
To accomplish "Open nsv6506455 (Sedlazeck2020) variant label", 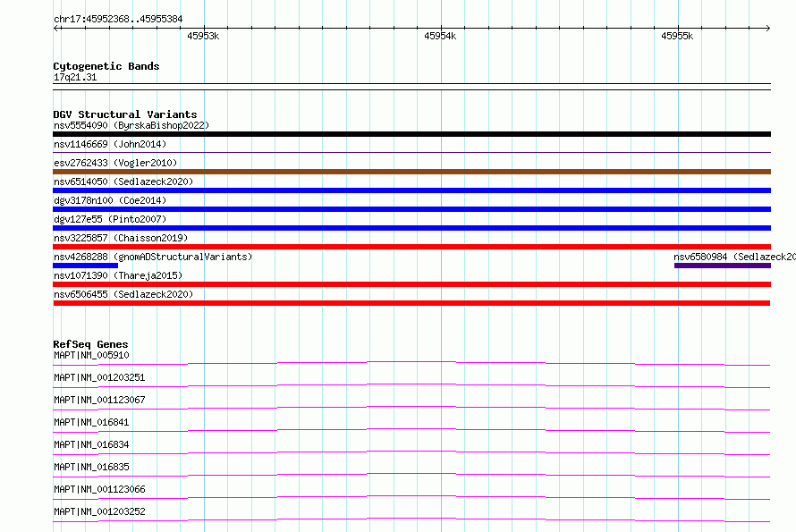I will coord(123,294).
